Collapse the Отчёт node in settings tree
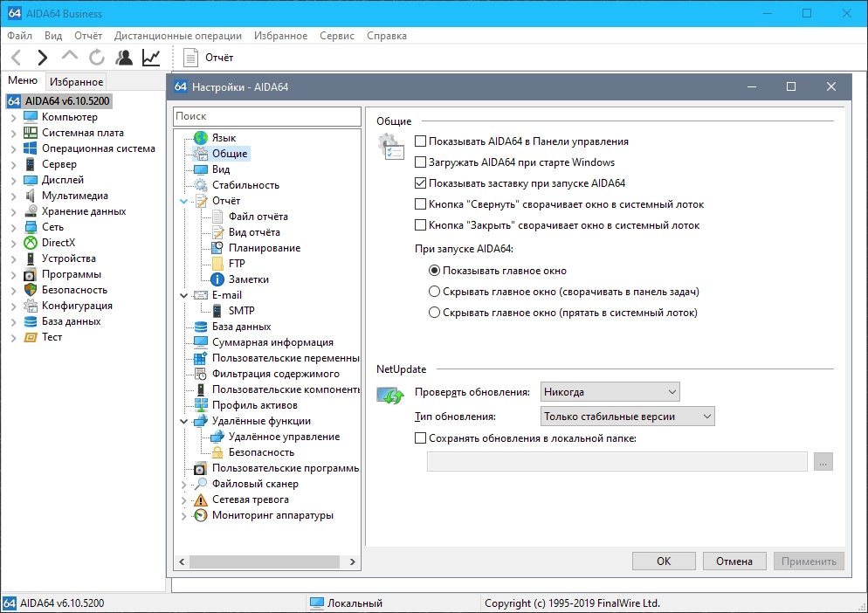This screenshot has width=868, height=613. pos(184,201)
